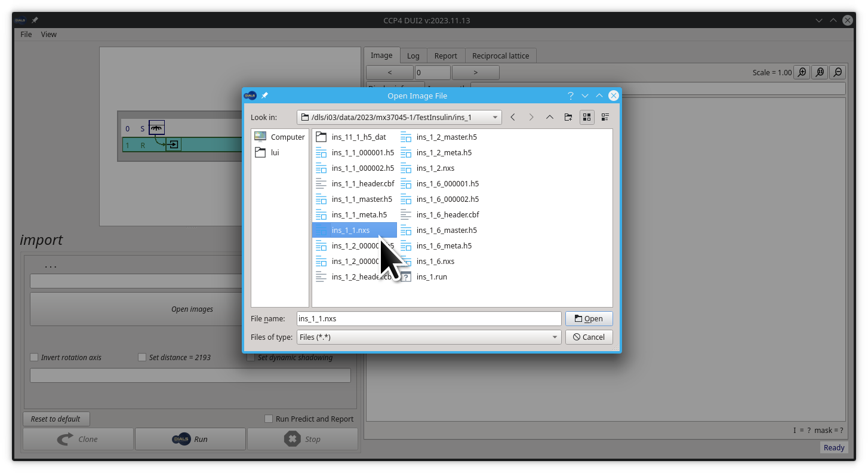
Task: Click the Run button
Action: (190, 439)
